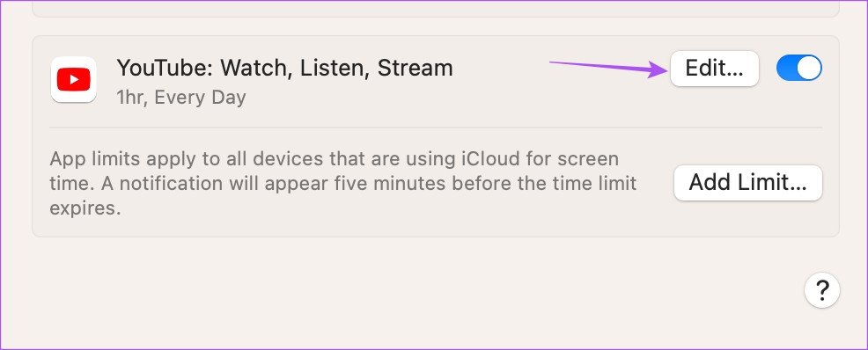Disable the YouTube app limit switch
The width and height of the screenshot is (868, 350).
798,68
